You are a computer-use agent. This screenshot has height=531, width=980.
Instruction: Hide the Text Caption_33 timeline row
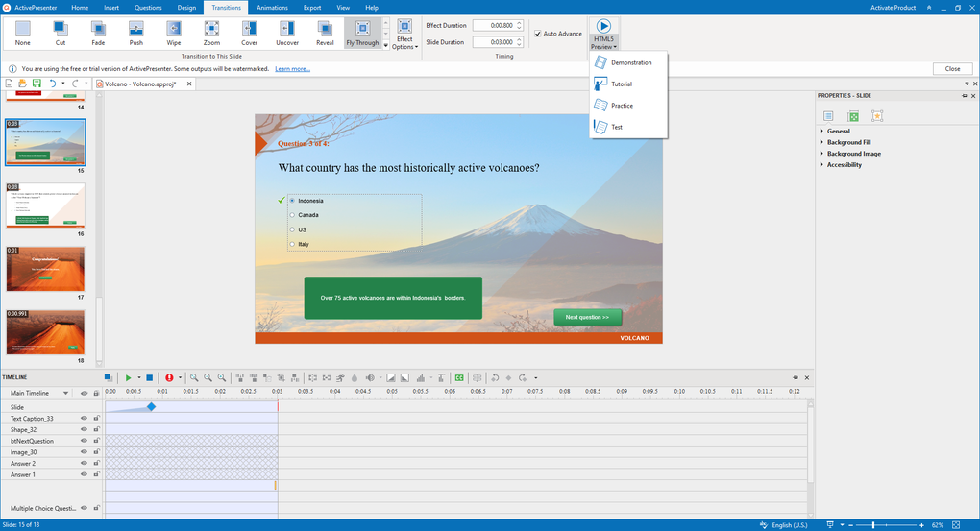[x=84, y=419]
